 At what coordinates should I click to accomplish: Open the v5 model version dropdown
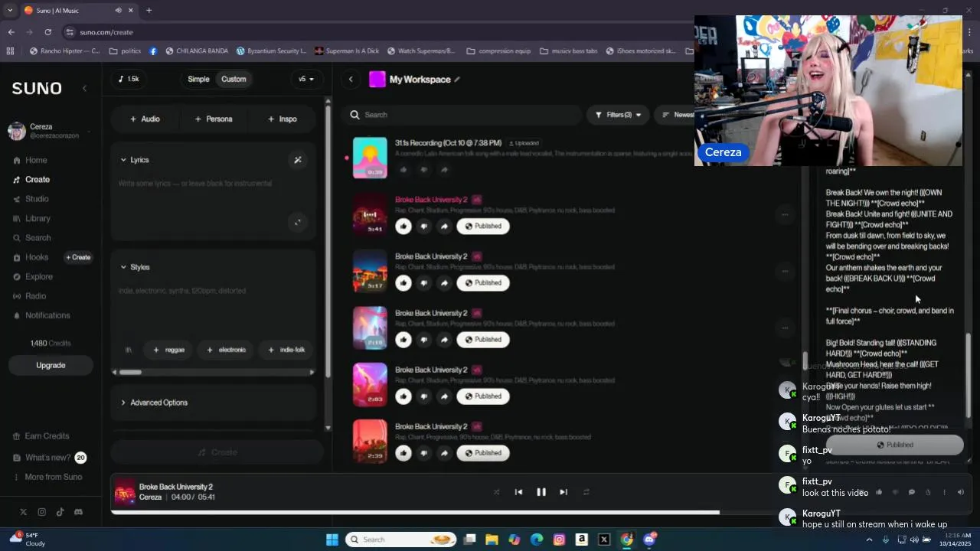point(306,79)
